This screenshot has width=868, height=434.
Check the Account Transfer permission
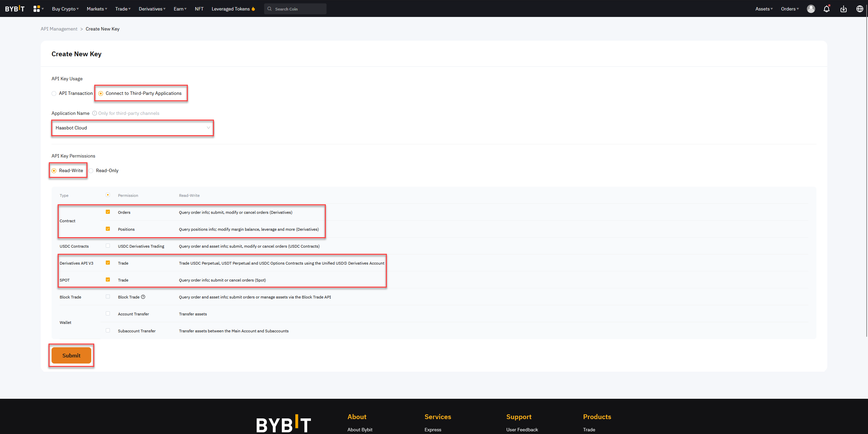pos(108,313)
